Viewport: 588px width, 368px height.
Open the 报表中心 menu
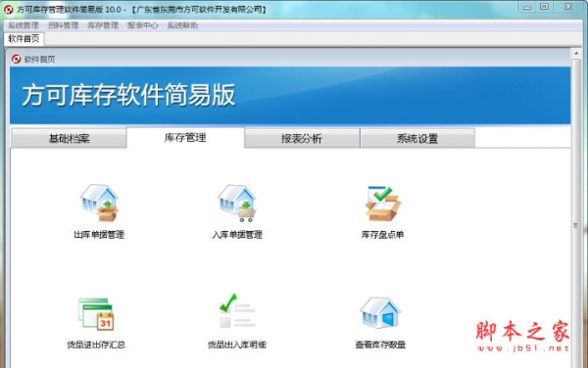tap(142, 25)
